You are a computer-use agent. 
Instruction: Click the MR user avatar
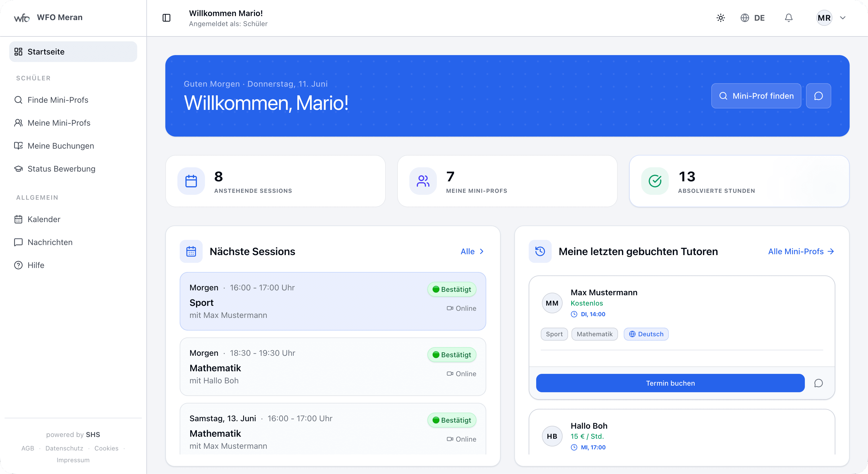(x=824, y=18)
